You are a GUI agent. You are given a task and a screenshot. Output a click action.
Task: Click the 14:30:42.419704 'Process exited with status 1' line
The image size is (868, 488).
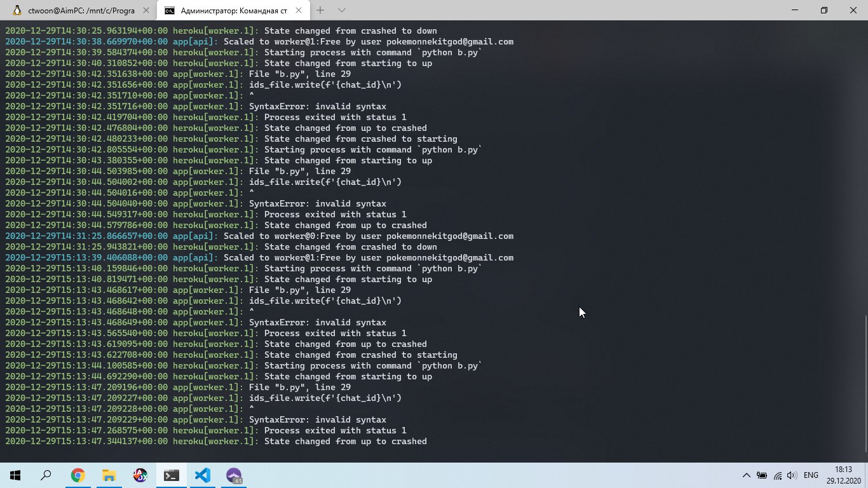pyautogui.click(x=206, y=117)
